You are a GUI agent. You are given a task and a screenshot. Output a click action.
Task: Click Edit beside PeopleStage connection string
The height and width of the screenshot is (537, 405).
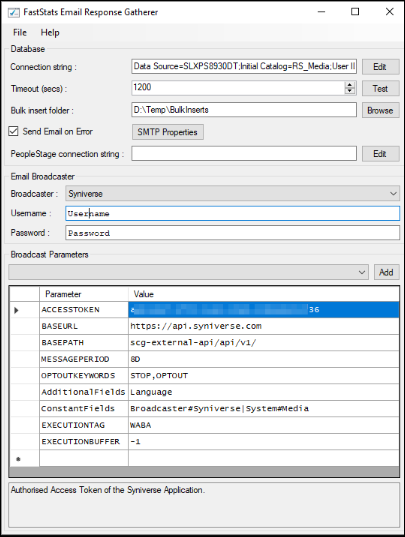tap(380, 154)
